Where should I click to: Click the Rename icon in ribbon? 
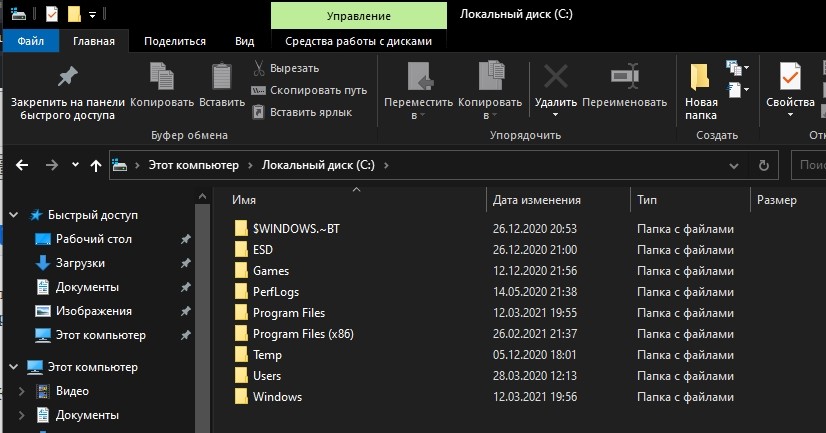(x=624, y=77)
